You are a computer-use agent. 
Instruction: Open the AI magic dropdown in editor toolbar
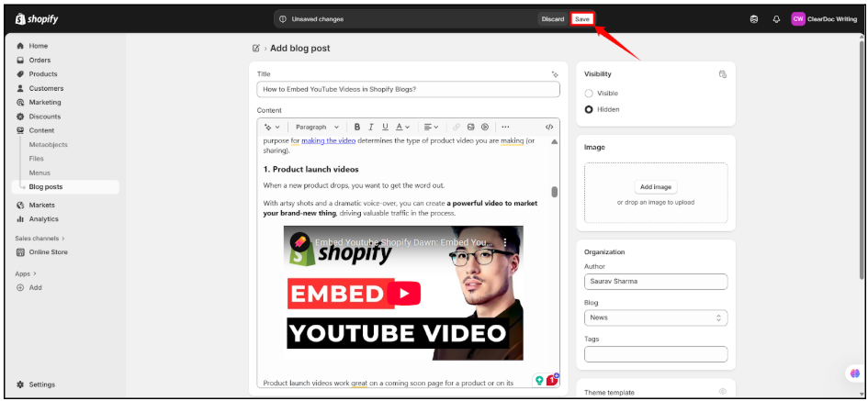point(273,127)
